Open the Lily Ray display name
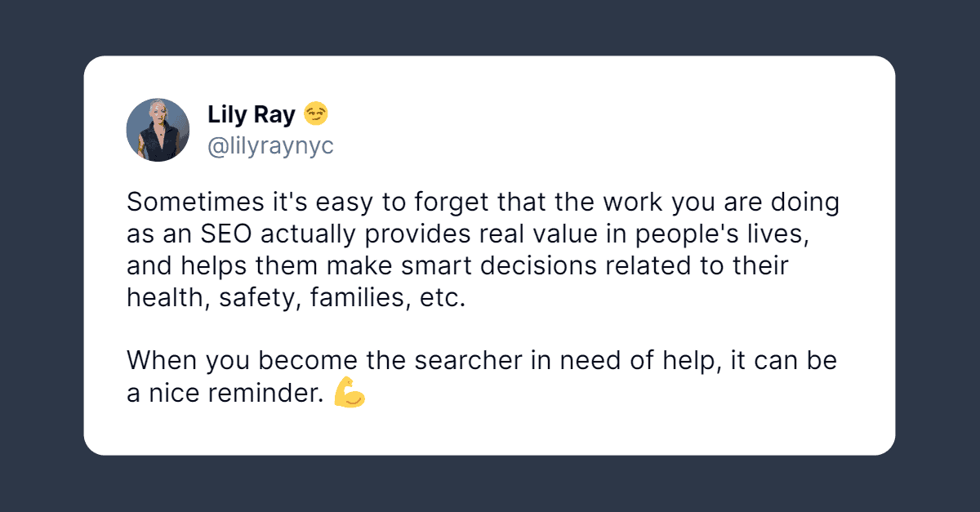980x512 pixels. (251, 115)
